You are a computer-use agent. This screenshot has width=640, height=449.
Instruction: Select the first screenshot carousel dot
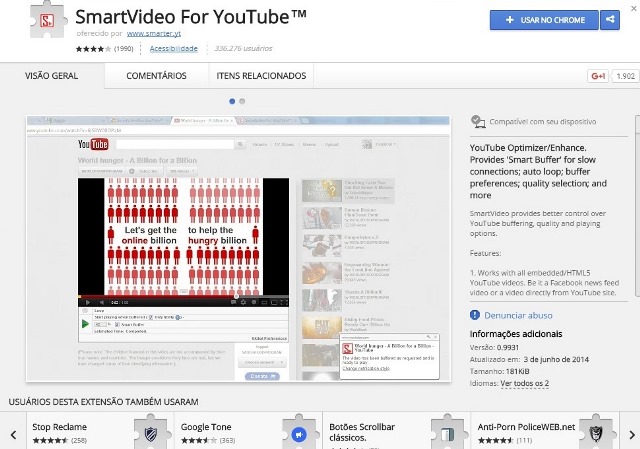pyautogui.click(x=232, y=101)
